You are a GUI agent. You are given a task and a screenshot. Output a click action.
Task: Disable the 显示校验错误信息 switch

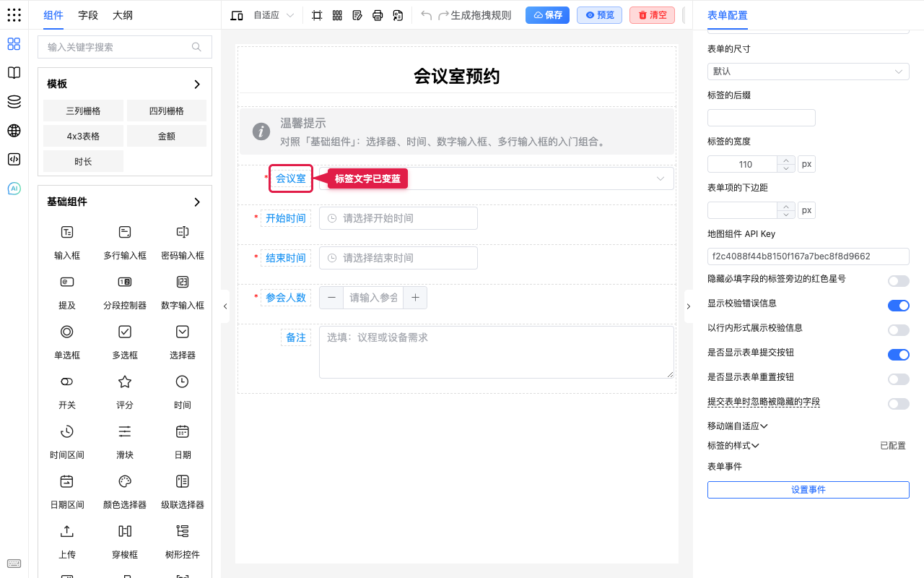coord(899,306)
